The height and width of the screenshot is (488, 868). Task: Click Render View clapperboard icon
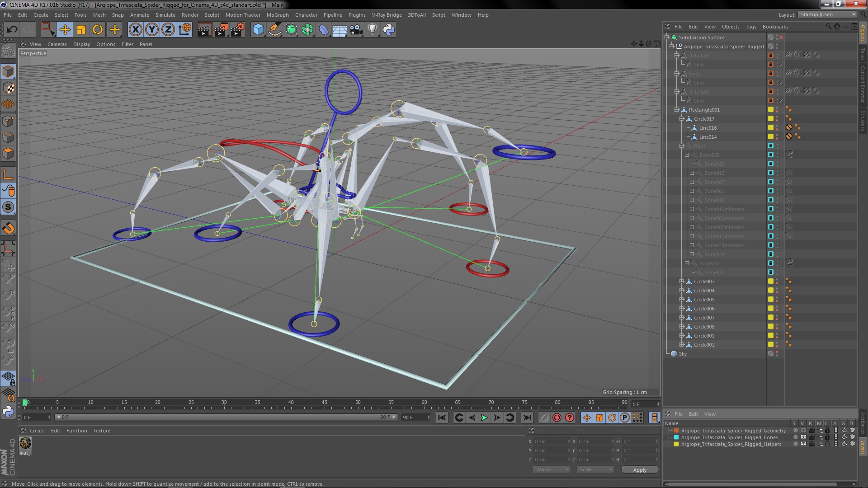pyautogui.click(x=204, y=30)
